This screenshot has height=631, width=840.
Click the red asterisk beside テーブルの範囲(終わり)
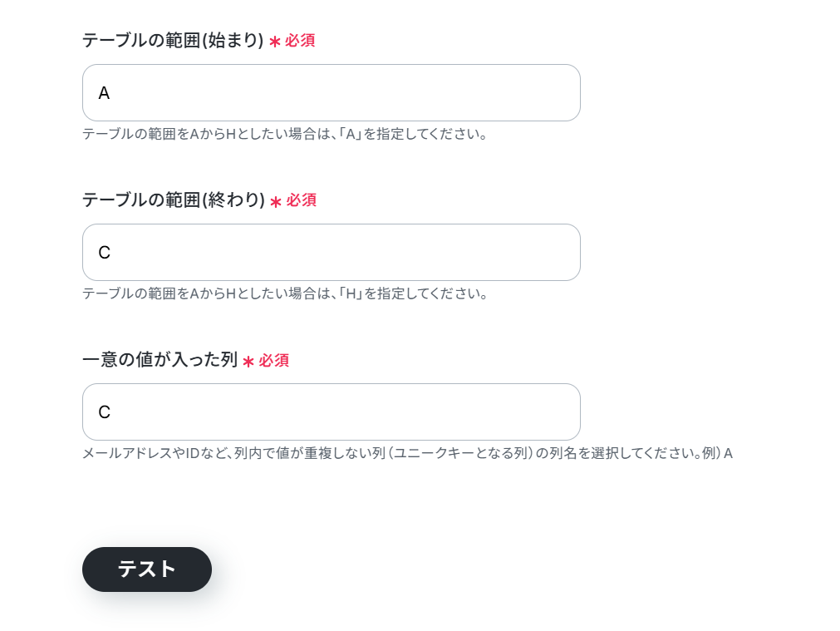(x=276, y=202)
